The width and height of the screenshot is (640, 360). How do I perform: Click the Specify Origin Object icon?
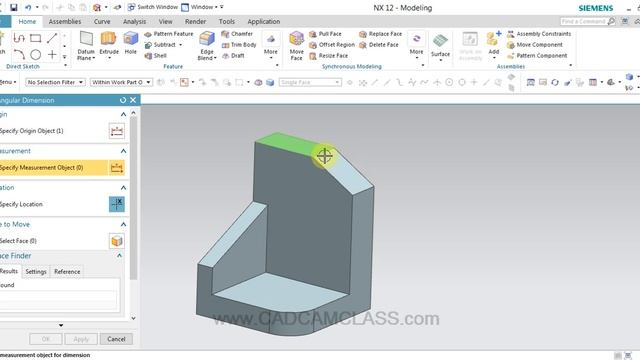click(117, 131)
